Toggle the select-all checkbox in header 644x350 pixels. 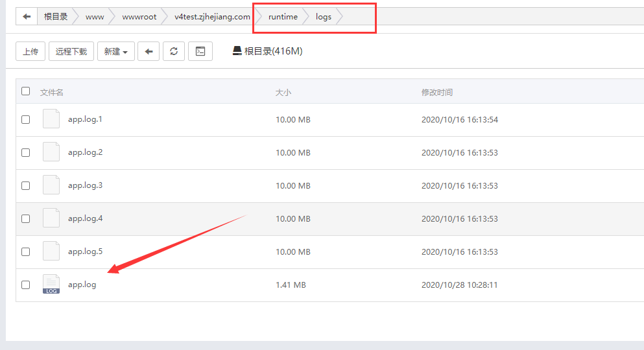26,91
